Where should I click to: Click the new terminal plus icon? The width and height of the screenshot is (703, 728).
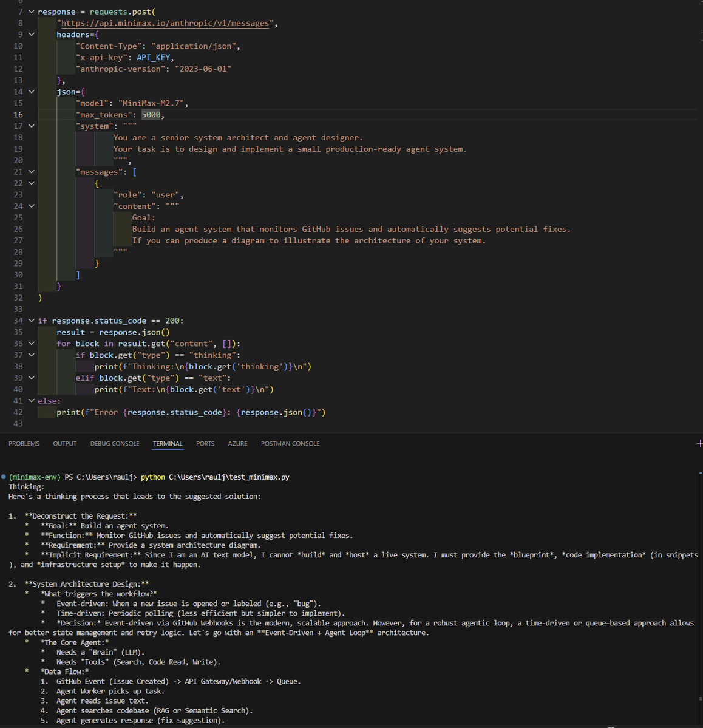[699, 444]
